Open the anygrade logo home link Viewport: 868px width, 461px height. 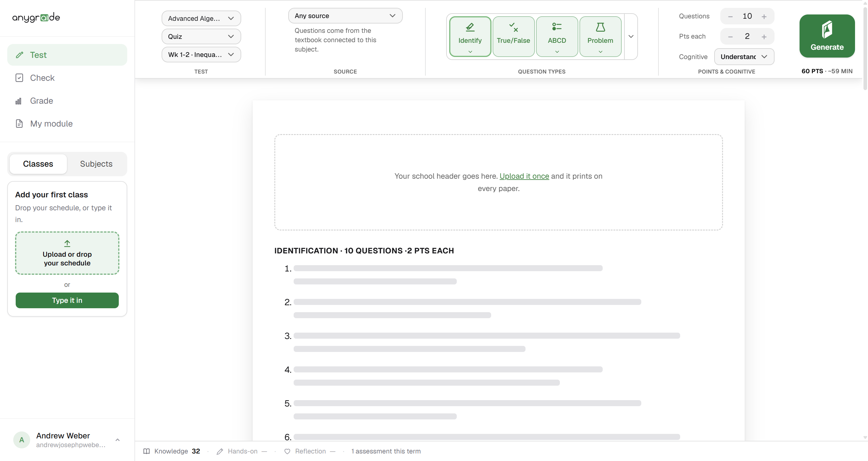pos(36,17)
